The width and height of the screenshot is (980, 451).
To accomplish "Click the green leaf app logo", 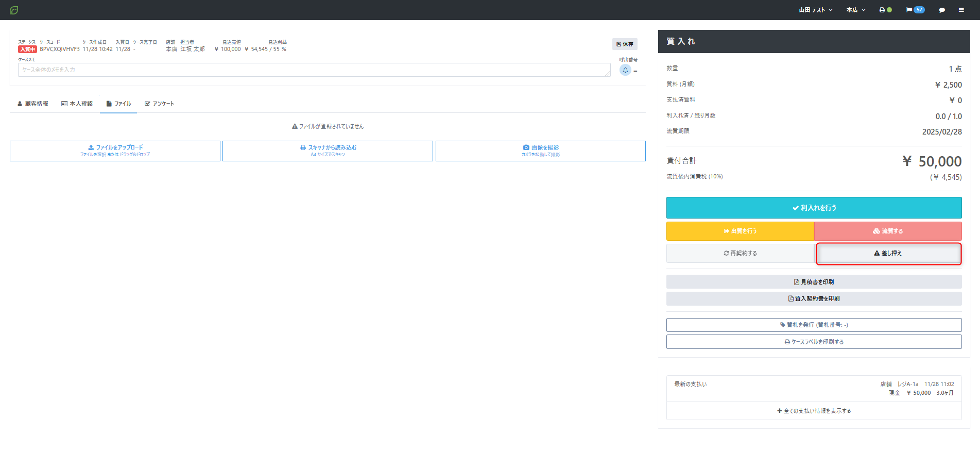I will (x=14, y=10).
